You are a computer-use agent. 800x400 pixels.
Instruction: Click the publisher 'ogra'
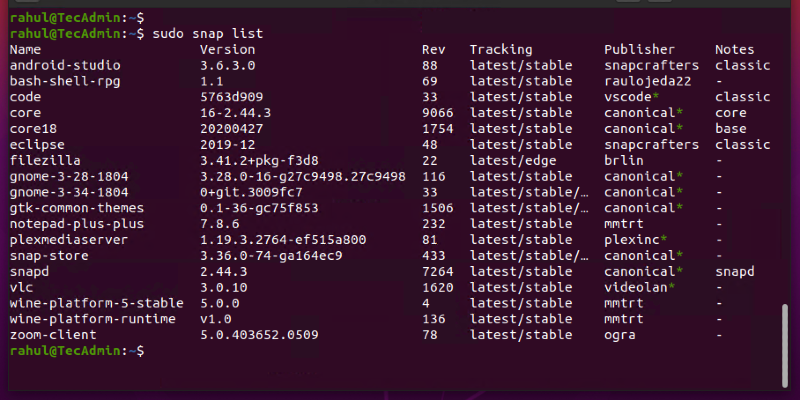620,335
